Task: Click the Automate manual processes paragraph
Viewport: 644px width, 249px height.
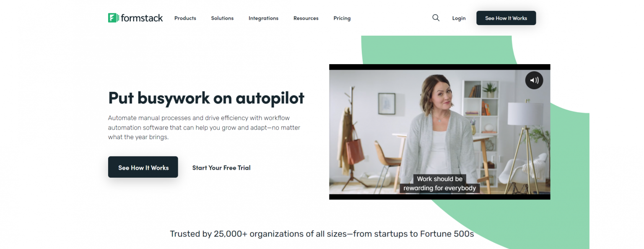Action: 204,127
